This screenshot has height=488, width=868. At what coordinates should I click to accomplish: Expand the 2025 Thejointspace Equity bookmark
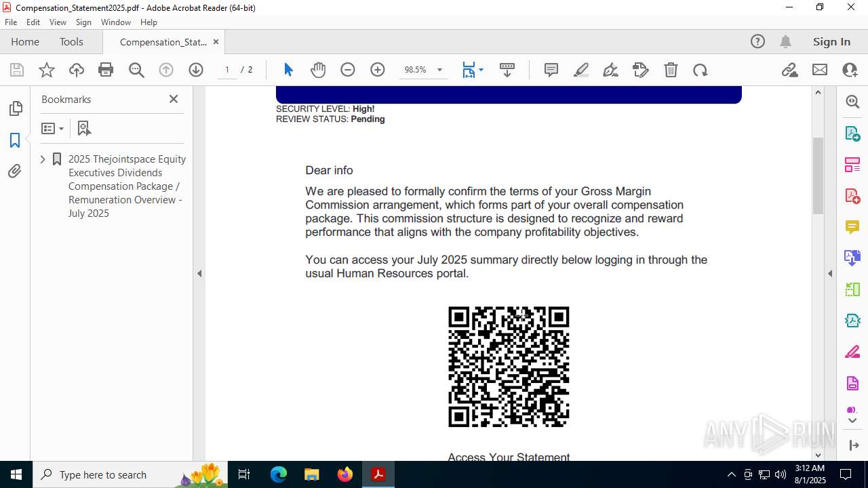43,159
